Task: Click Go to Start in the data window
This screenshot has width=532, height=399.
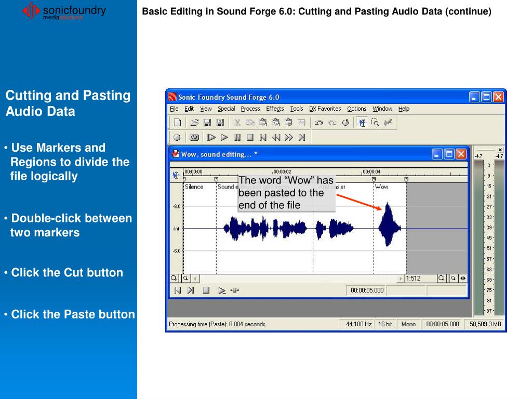Action: tap(178, 290)
